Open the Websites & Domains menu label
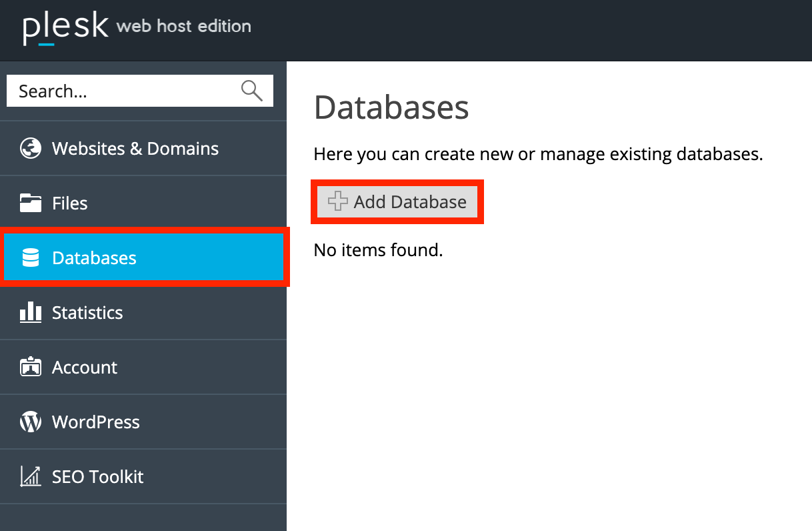Screen dimensions: 812x531 pyautogui.click(x=135, y=148)
